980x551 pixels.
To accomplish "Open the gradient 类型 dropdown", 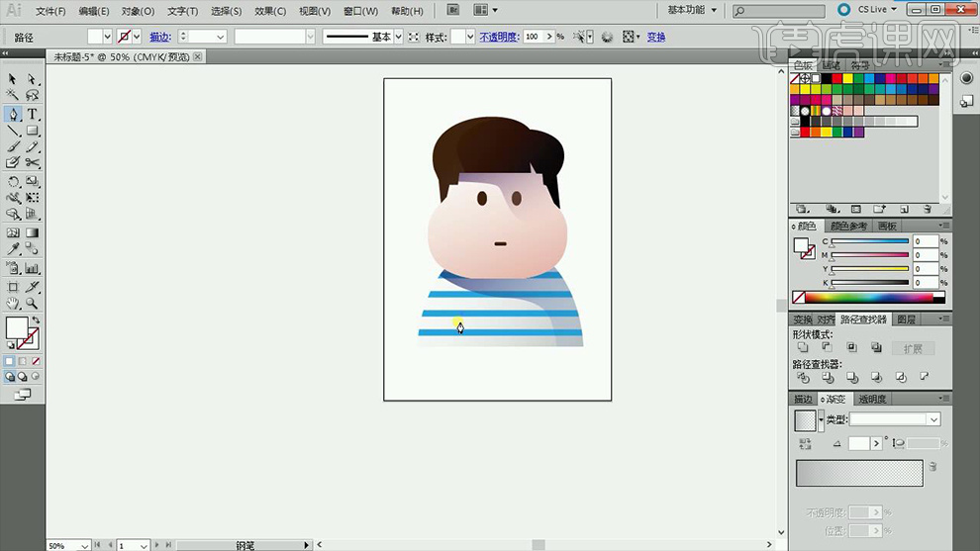I will point(932,419).
